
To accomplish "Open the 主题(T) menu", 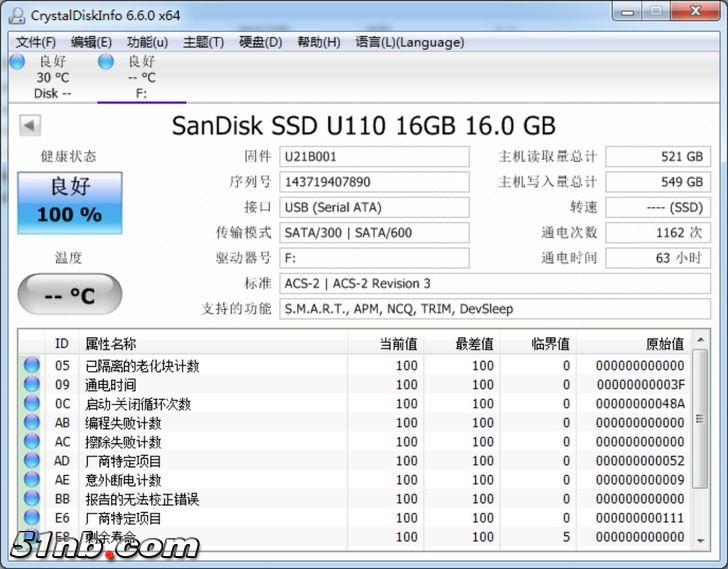I will (x=203, y=42).
